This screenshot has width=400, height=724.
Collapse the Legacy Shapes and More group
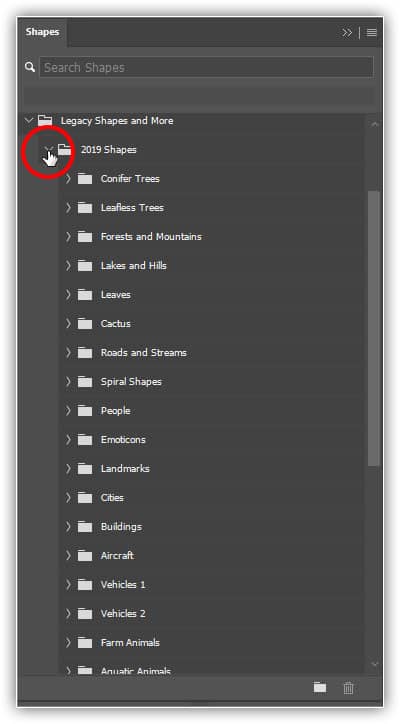pyautogui.click(x=29, y=121)
